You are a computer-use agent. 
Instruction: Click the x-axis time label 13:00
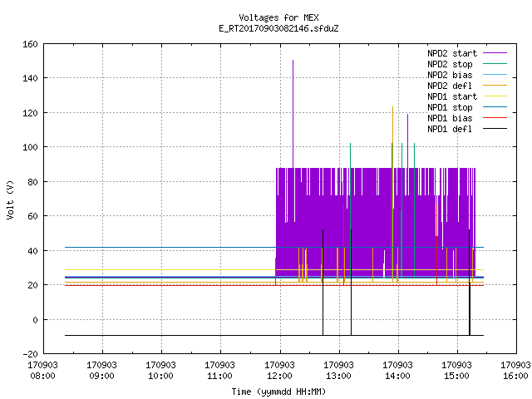pyautogui.click(x=338, y=376)
